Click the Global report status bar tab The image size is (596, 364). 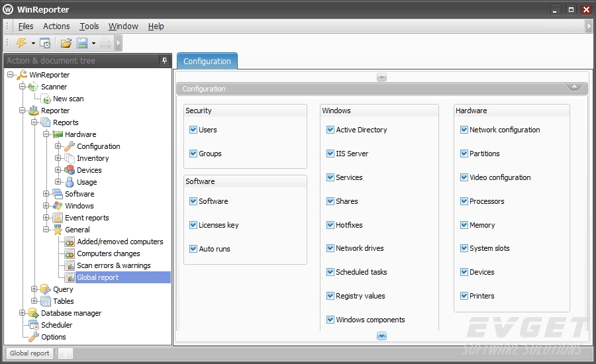pyautogui.click(x=30, y=353)
